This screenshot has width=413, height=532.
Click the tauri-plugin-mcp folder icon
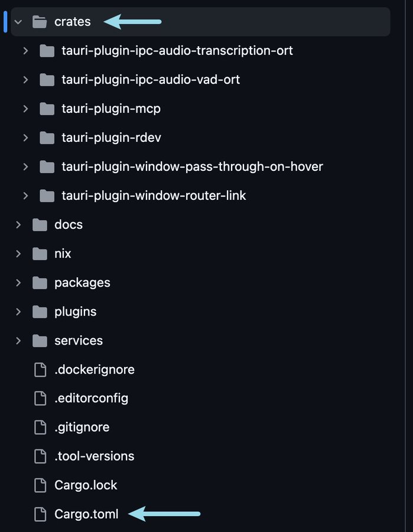(46, 109)
